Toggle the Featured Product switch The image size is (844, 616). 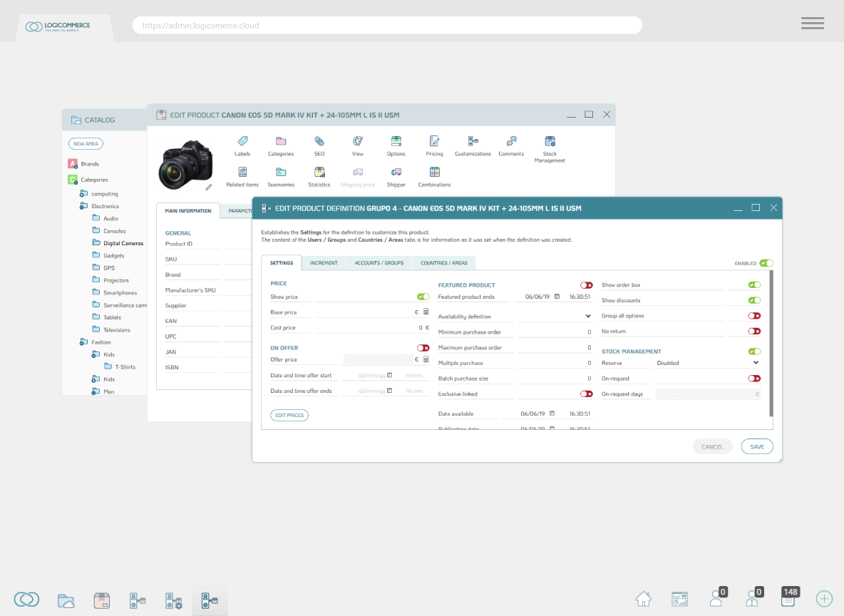tap(586, 285)
